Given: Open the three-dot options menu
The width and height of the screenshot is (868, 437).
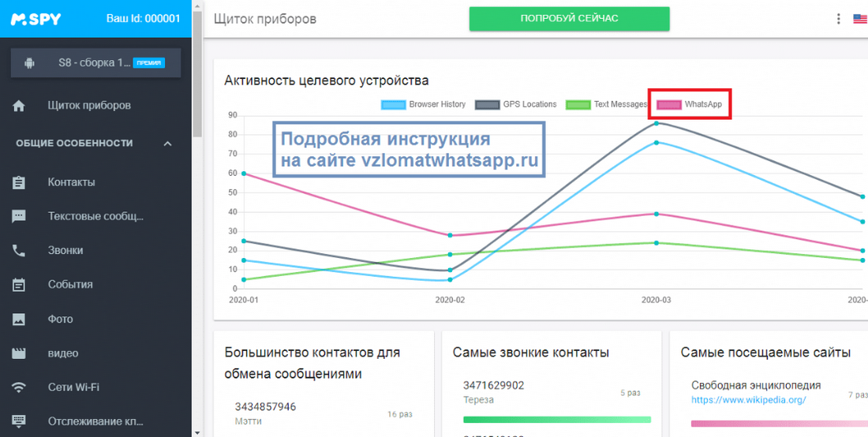Looking at the screenshot, I should [x=838, y=19].
